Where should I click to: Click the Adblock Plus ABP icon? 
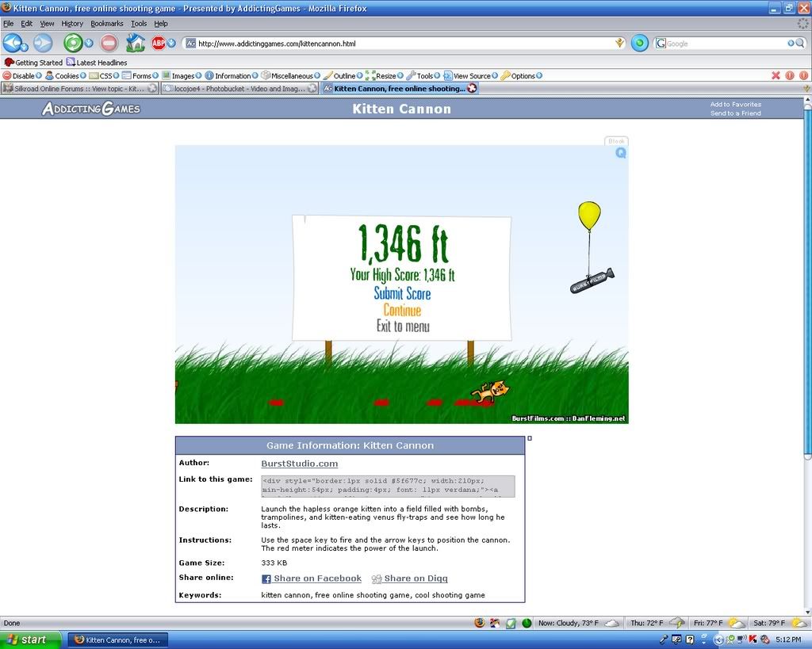pyautogui.click(x=159, y=43)
